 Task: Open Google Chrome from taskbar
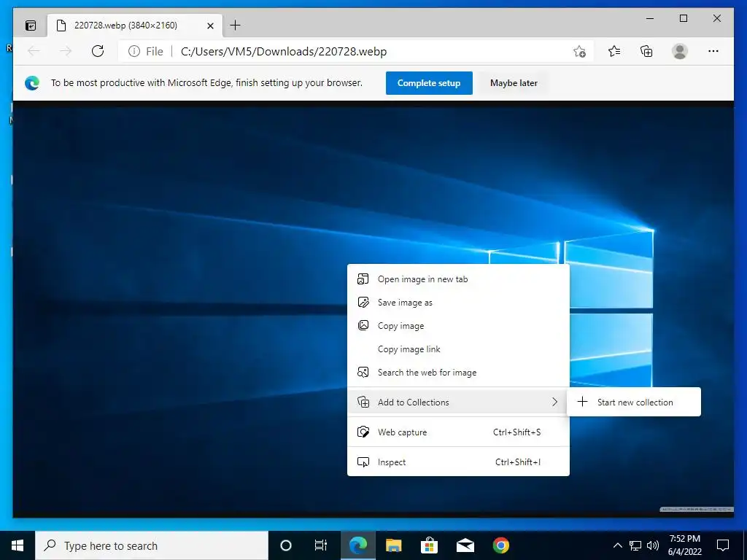[500, 545]
